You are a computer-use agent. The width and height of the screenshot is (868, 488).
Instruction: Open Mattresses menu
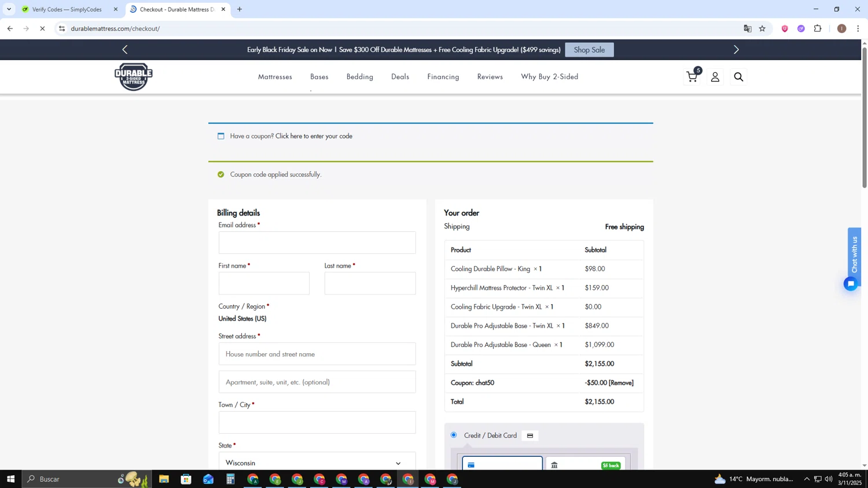(275, 76)
